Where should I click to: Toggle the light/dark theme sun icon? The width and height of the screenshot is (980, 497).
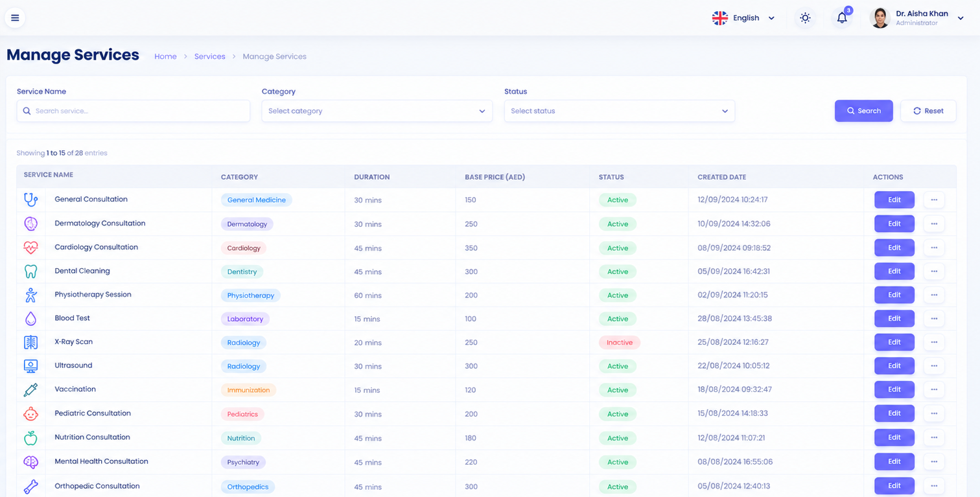click(x=805, y=18)
